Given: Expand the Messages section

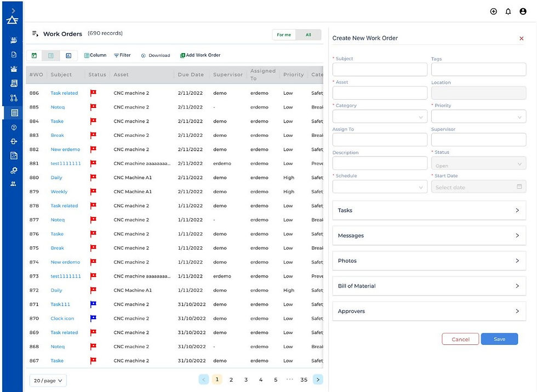Looking at the screenshot, I should tap(429, 235).
